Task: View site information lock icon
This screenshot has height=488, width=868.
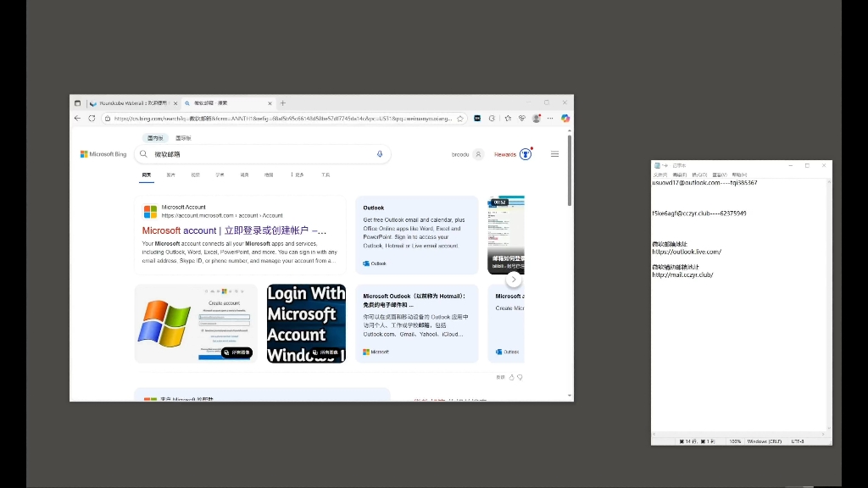Action: point(108,119)
